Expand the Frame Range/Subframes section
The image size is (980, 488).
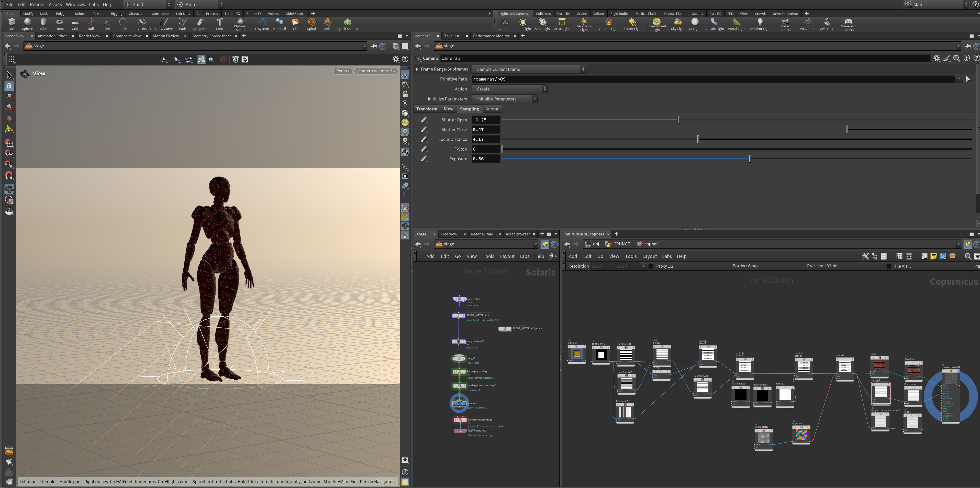[417, 69]
